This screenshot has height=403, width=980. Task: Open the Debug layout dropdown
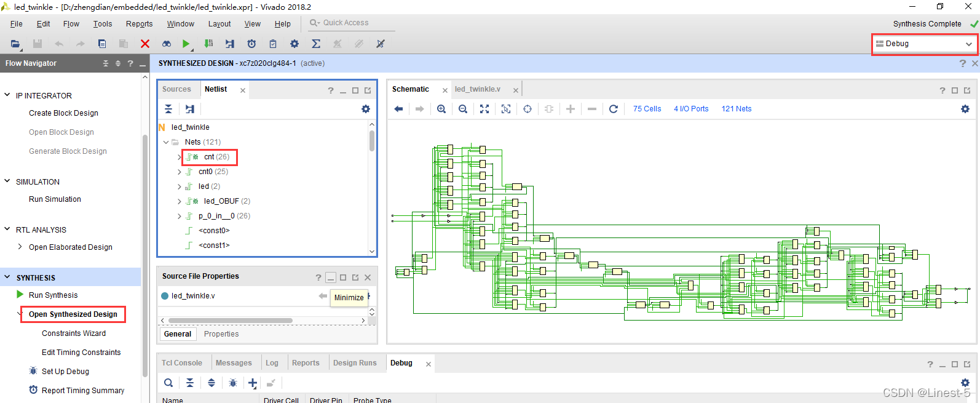(x=924, y=44)
